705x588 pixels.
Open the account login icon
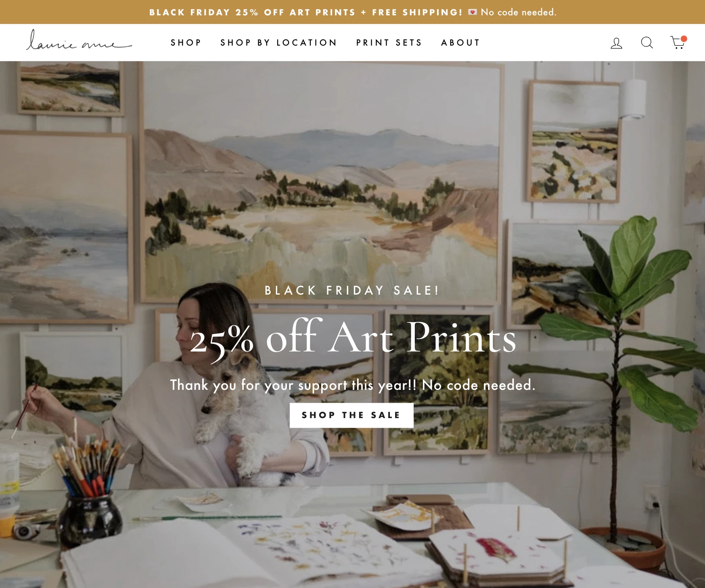(x=616, y=43)
